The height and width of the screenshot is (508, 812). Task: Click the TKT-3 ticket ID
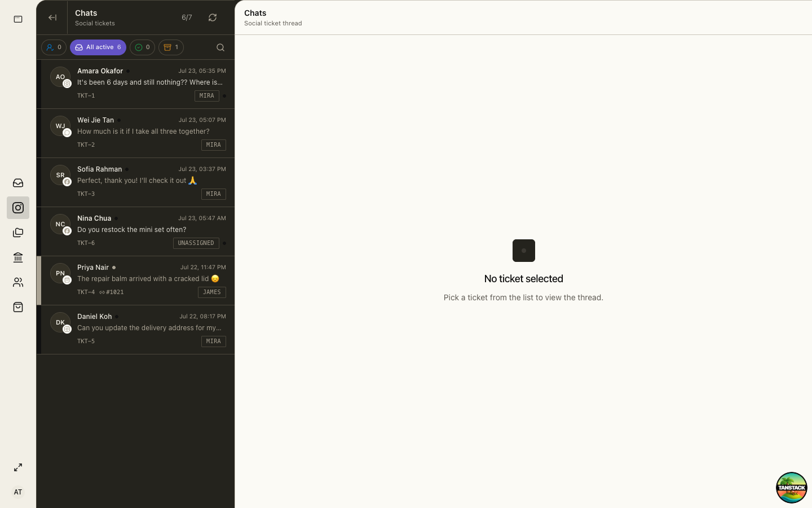86,194
